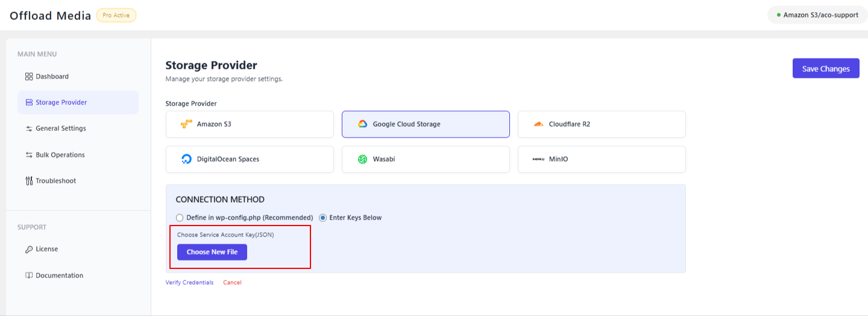Open General Settings menu item

click(x=60, y=128)
